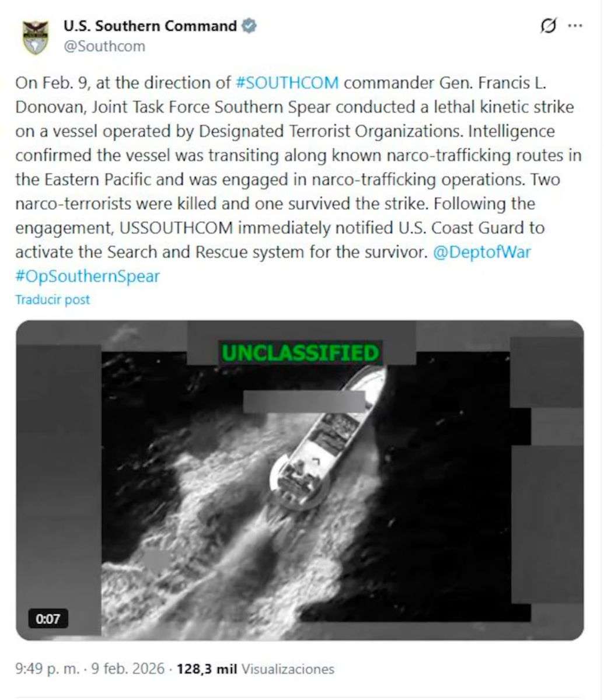The height and width of the screenshot is (700, 604).
Task: Click the green UNCLASSIFIED banner in the video
Action: pyautogui.click(x=301, y=353)
